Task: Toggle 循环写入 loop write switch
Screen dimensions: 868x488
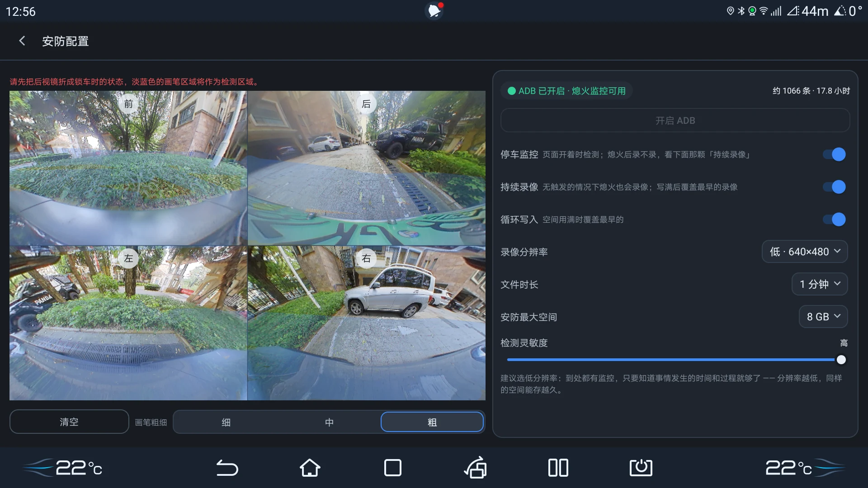Action: (x=834, y=220)
